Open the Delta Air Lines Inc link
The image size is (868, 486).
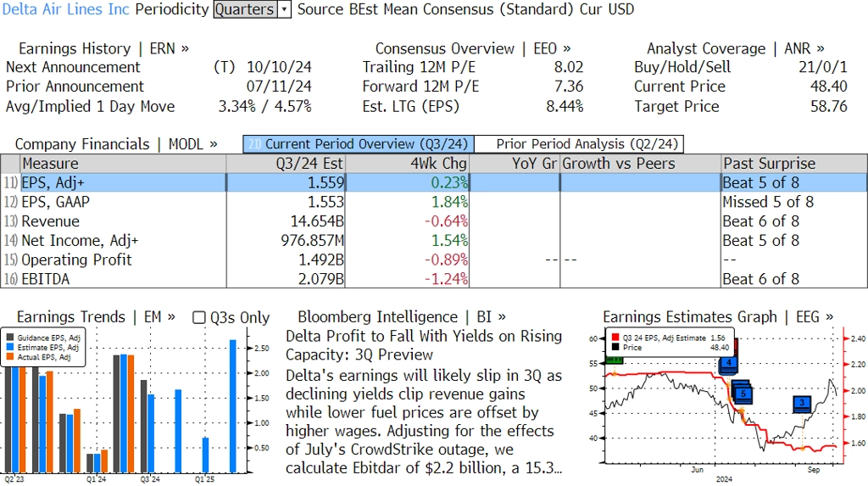point(66,9)
